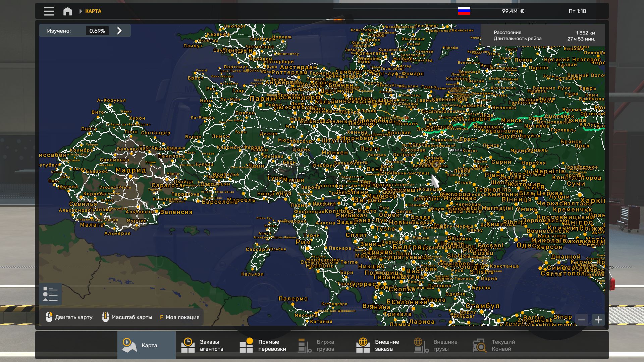Click А-Корунья city label on map
The width and height of the screenshot is (644, 362).
point(111,100)
